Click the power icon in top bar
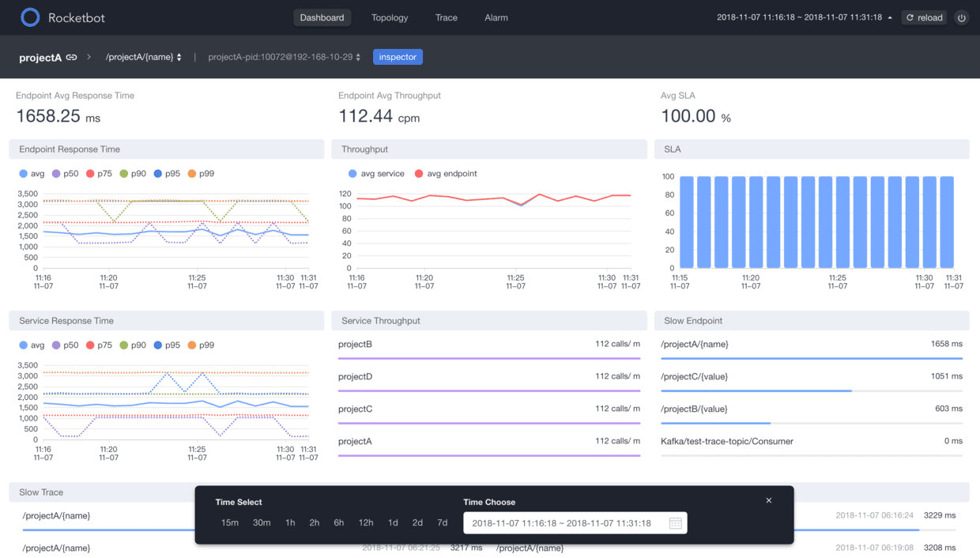Viewport: 980px width, 558px height. coord(962,17)
